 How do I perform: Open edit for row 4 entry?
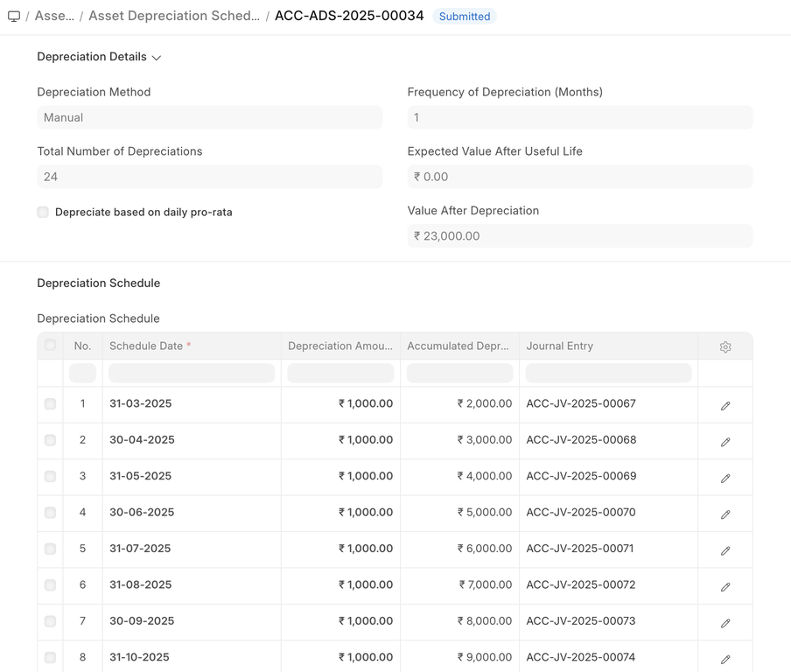724,514
